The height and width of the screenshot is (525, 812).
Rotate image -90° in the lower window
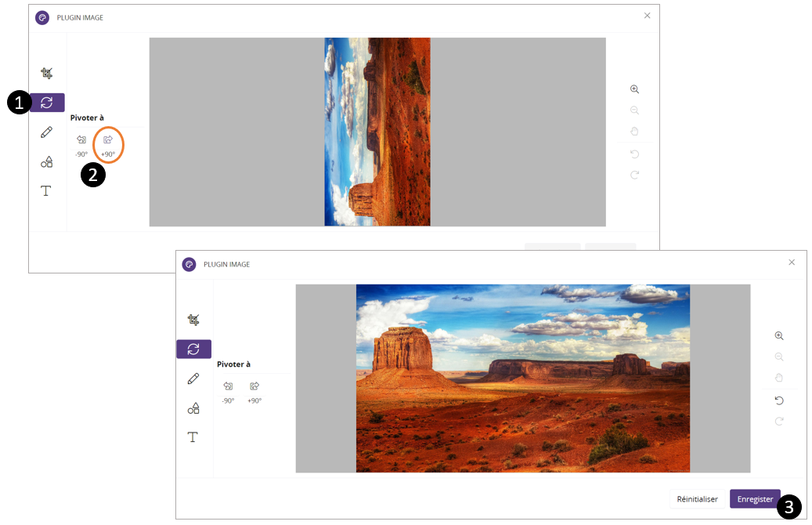click(228, 386)
